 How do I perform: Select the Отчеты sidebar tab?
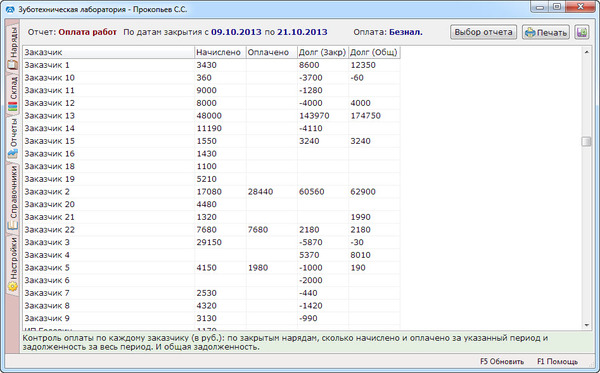point(13,138)
